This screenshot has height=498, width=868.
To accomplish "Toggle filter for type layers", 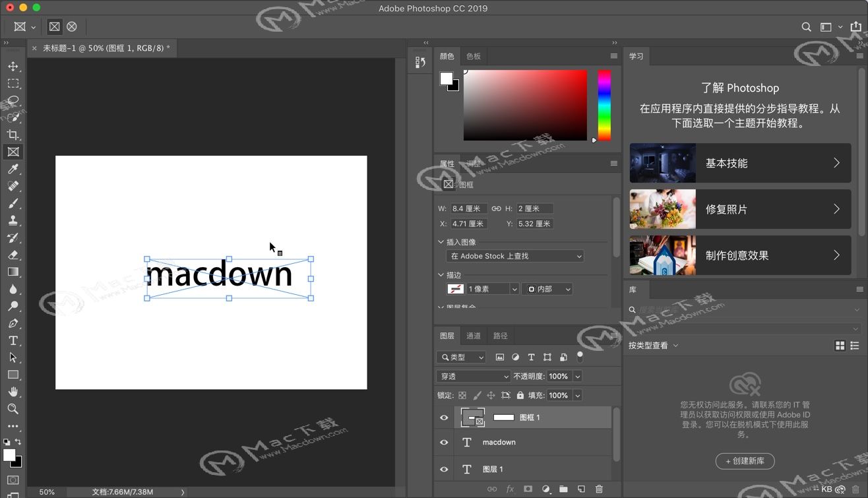I will (x=531, y=357).
